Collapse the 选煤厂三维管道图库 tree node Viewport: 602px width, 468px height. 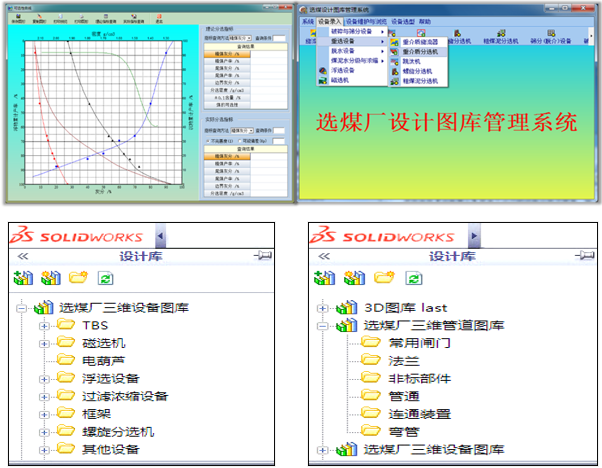[x=321, y=324]
